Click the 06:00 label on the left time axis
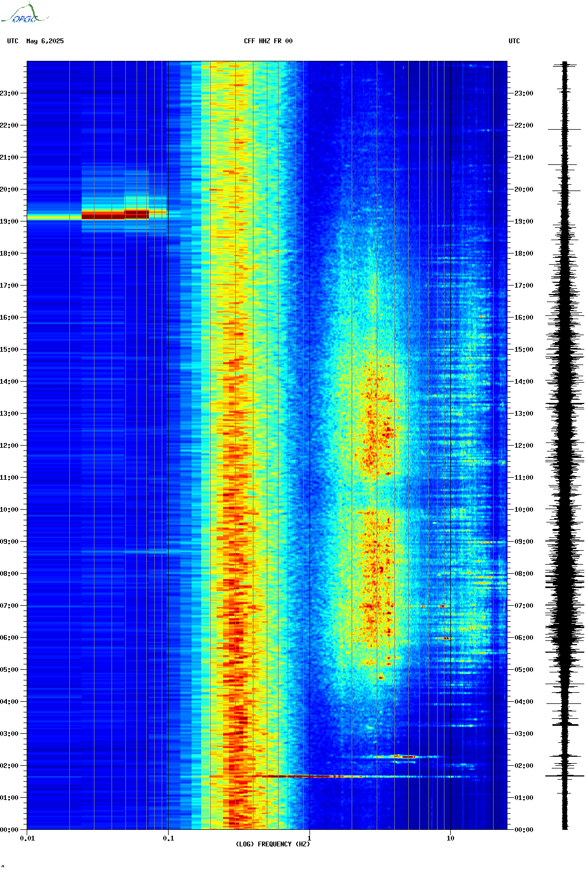Viewport: 588px width, 872px height. (x=9, y=638)
